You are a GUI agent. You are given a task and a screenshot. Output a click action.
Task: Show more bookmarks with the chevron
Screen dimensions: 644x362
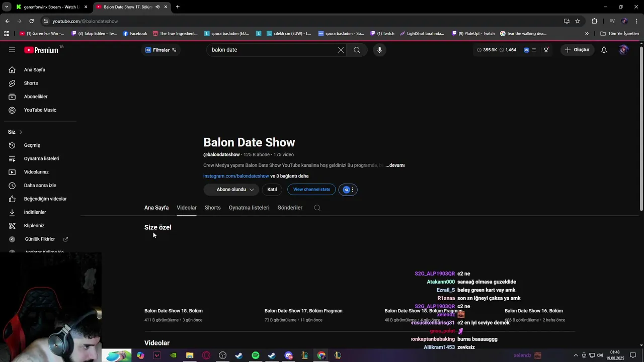pos(587,34)
